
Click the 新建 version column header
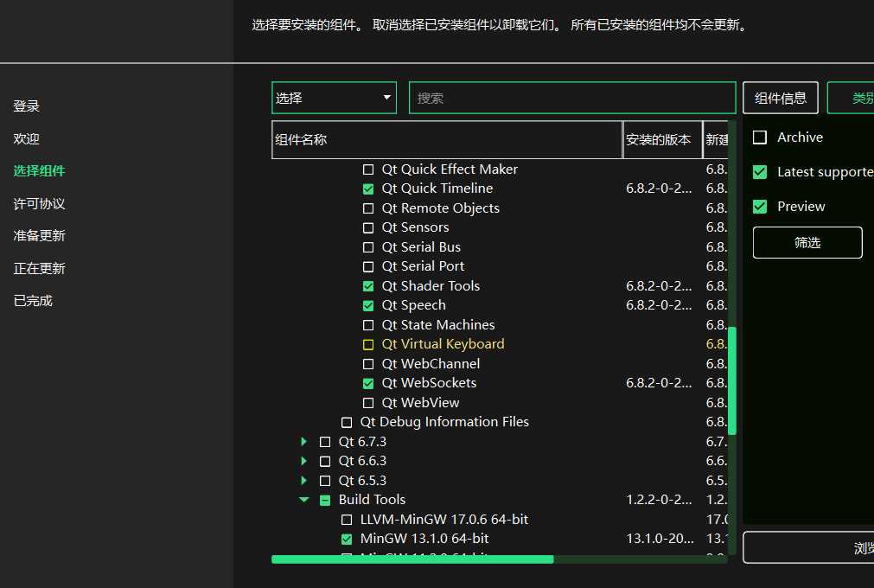tap(716, 139)
